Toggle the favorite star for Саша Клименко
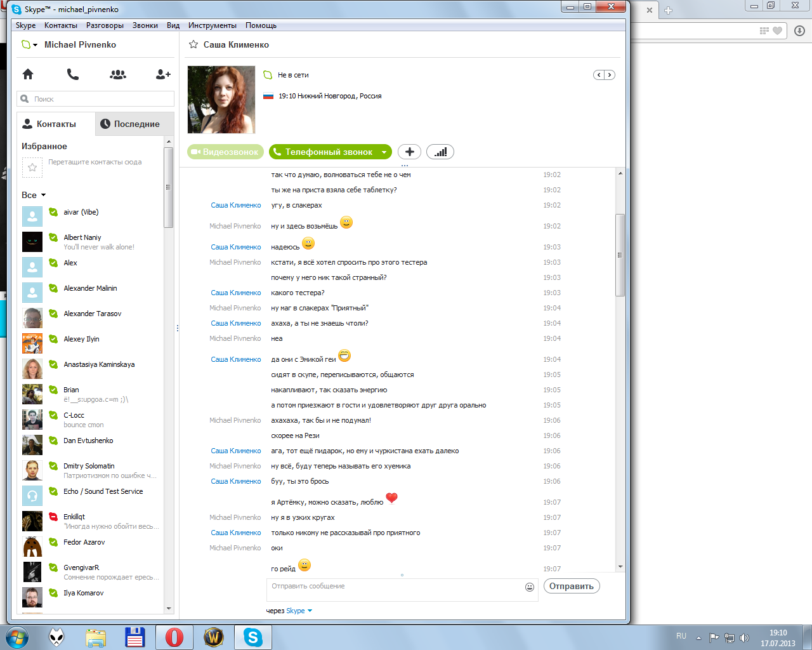This screenshot has width=812, height=650. coord(193,44)
